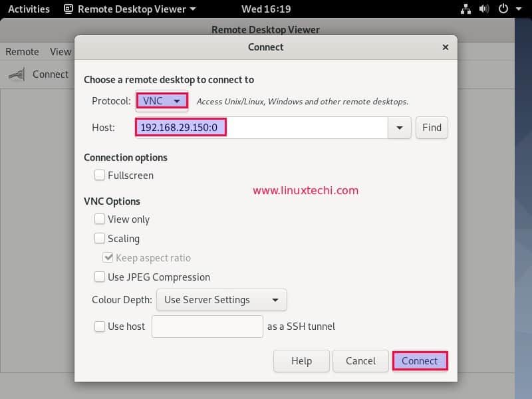Check the Use host SSH tunnel option
Image resolution: width=532 pixels, height=399 pixels.
[x=100, y=326]
